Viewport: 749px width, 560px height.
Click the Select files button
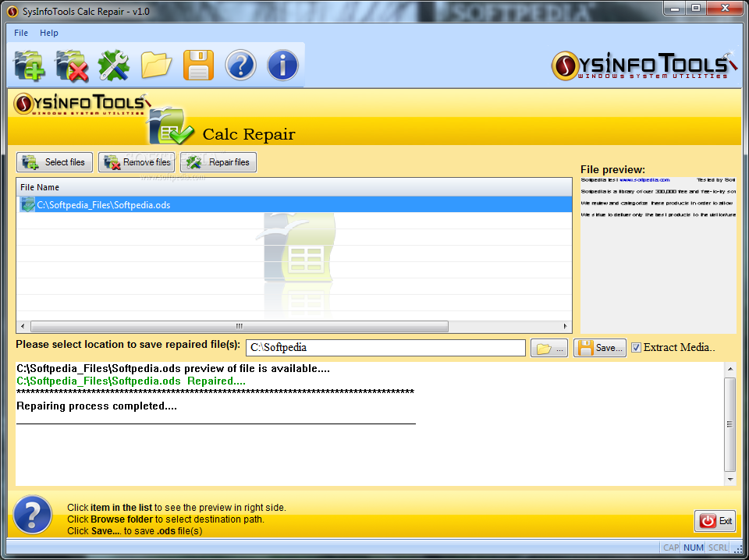55,162
